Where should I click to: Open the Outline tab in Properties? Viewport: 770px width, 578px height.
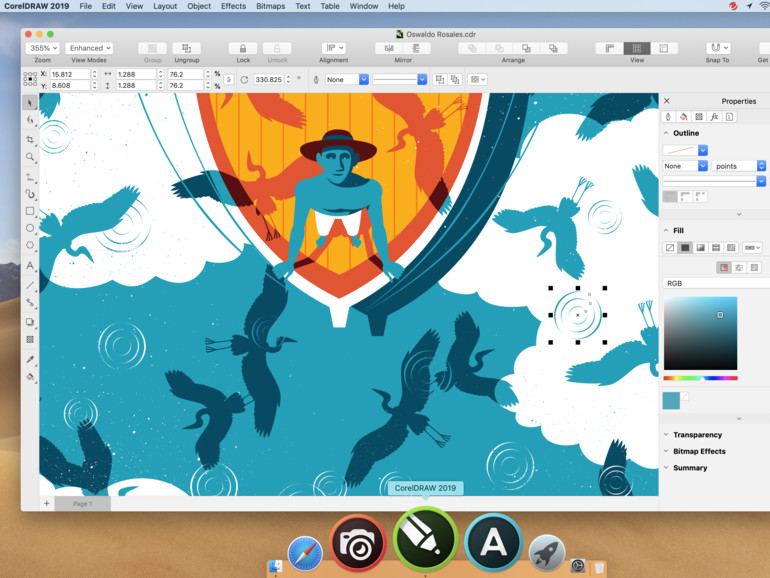(668, 117)
